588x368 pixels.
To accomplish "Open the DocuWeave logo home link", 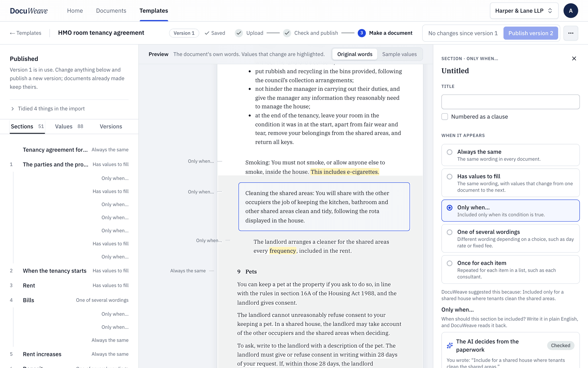I will (29, 11).
